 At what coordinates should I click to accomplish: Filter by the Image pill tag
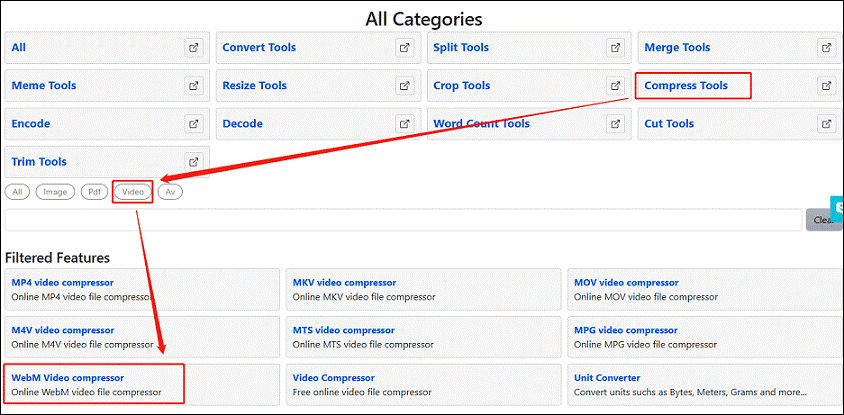click(x=55, y=192)
